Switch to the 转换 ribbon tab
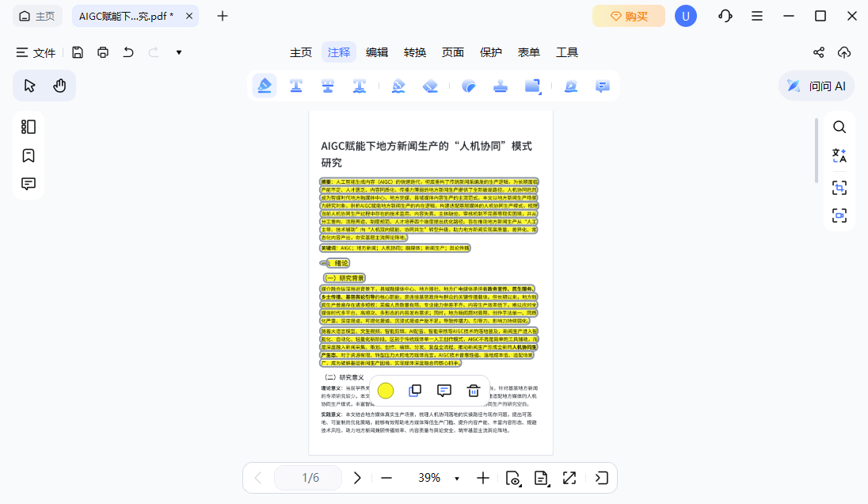 coord(415,52)
